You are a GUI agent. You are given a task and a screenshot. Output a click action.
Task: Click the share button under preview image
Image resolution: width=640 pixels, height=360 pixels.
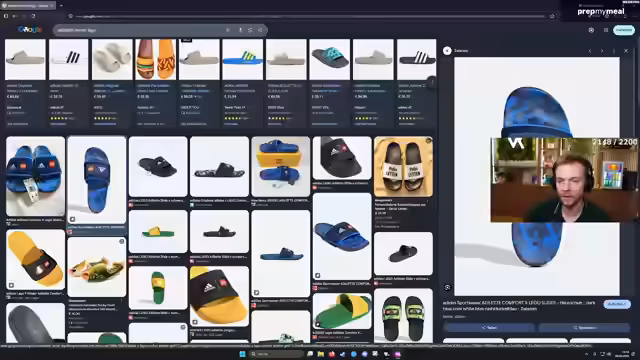tap(489, 327)
